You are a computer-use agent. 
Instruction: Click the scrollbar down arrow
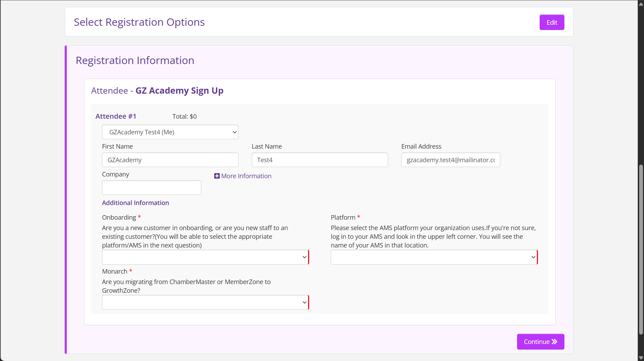(641, 358)
